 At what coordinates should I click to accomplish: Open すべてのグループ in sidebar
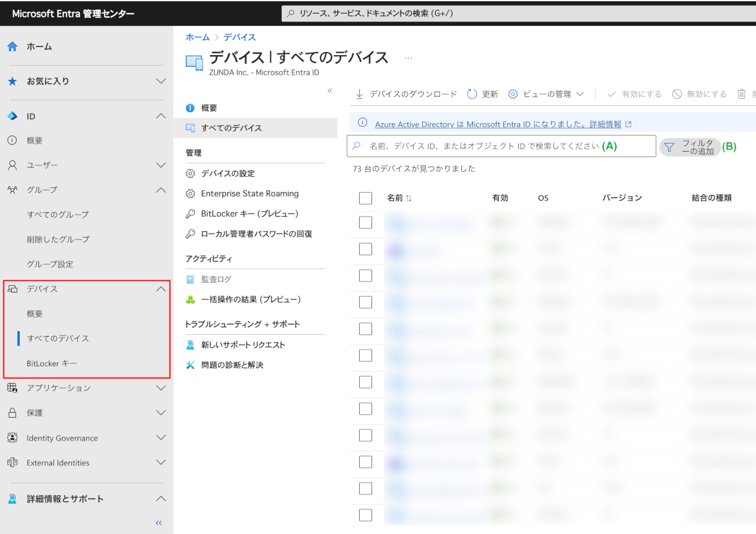pyautogui.click(x=58, y=215)
